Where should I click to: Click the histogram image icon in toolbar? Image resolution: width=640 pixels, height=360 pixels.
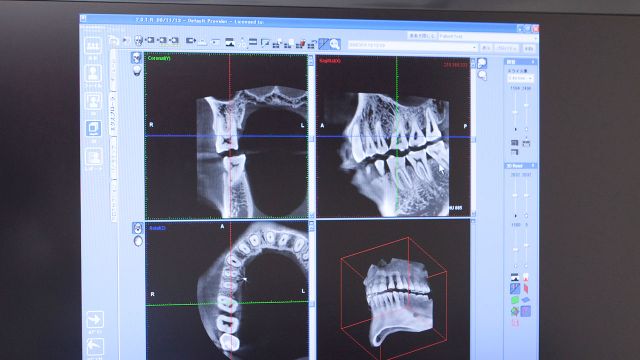point(230,42)
